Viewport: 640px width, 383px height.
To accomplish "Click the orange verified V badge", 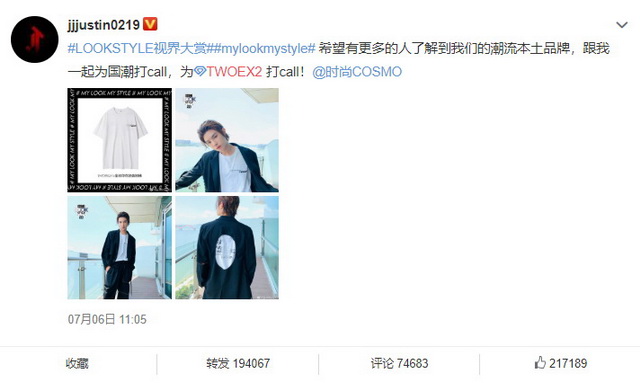I will 150,24.
